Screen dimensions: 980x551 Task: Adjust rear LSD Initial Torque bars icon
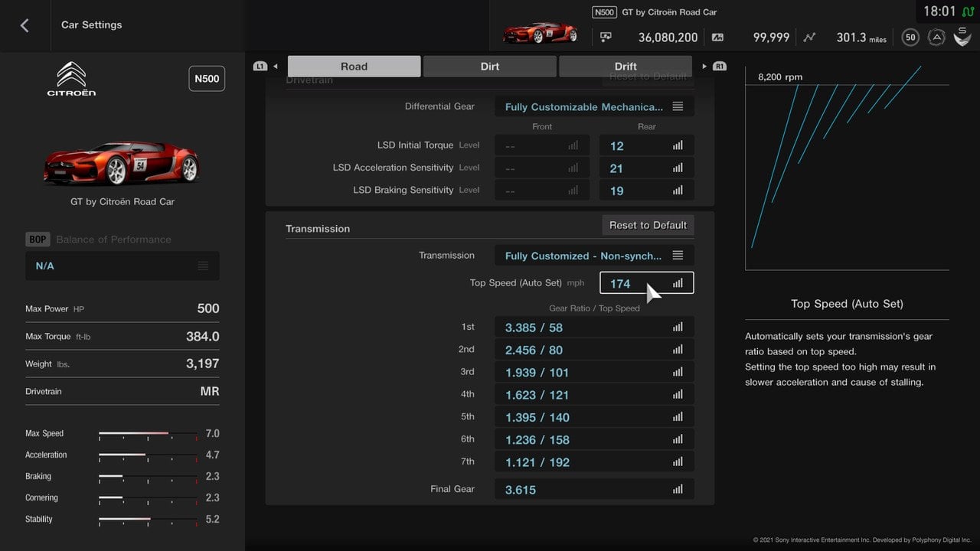(x=678, y=145)
